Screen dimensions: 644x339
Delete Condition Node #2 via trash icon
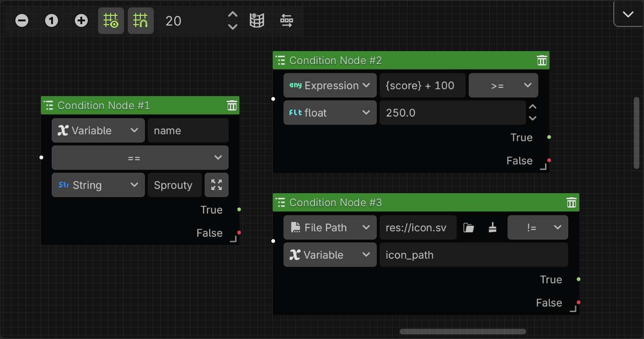coord(541,60)
